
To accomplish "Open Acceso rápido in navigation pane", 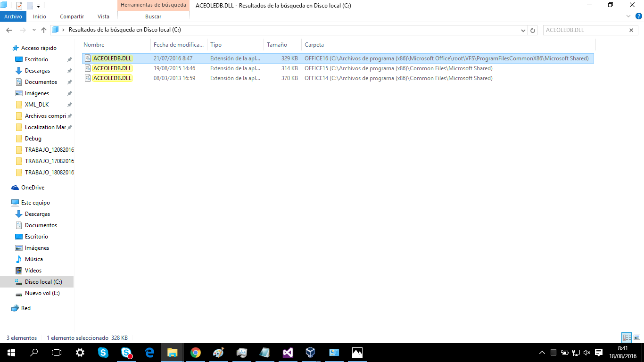I will coord(39,48).
